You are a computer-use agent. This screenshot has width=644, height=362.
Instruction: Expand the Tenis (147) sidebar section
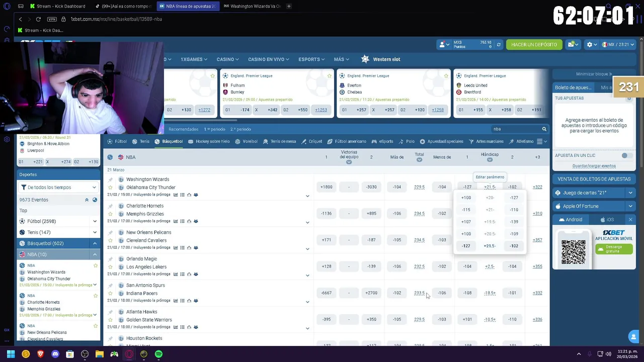95,232
